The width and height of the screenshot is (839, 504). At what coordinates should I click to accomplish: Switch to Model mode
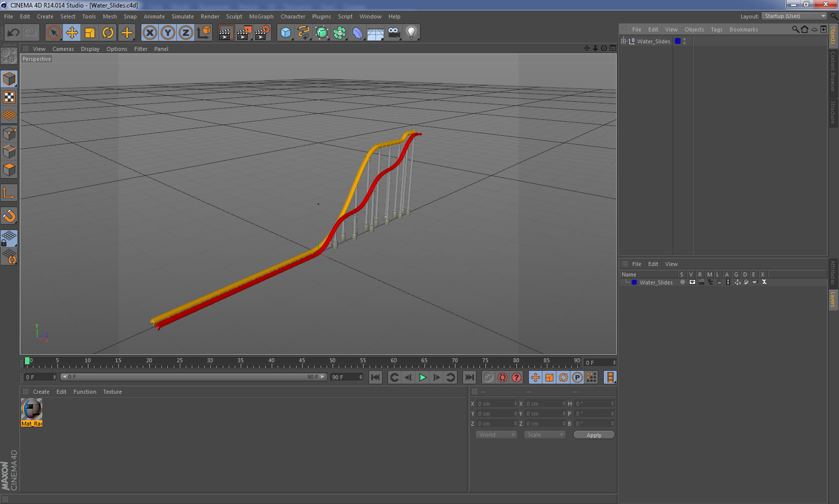(x=9, y=79)
